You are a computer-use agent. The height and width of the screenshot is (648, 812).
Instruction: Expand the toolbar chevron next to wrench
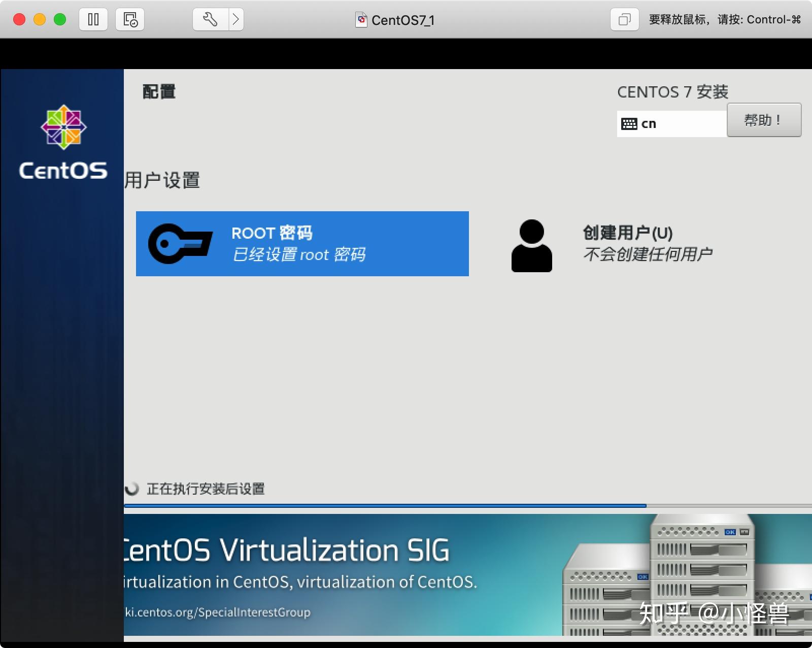236,20
